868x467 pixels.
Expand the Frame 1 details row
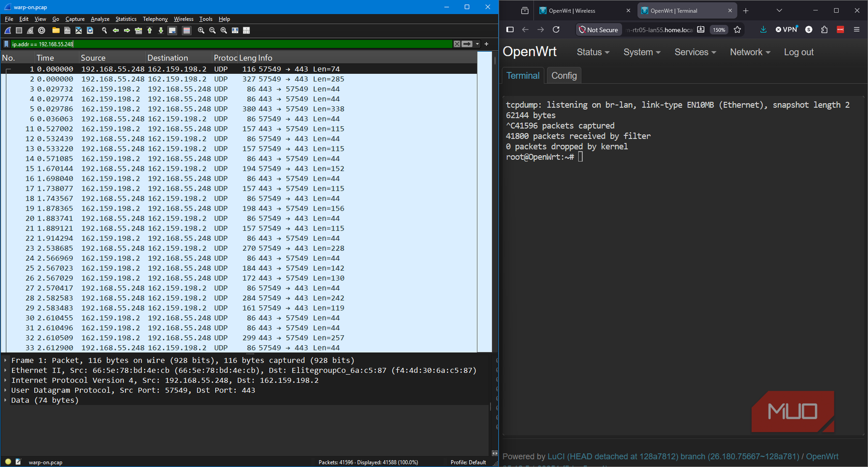5,361
